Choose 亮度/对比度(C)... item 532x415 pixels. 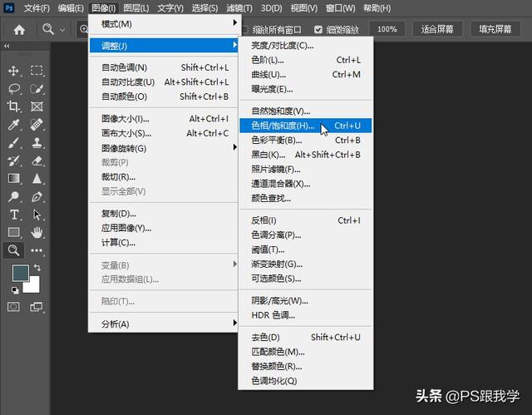click(x=306, y=46)
